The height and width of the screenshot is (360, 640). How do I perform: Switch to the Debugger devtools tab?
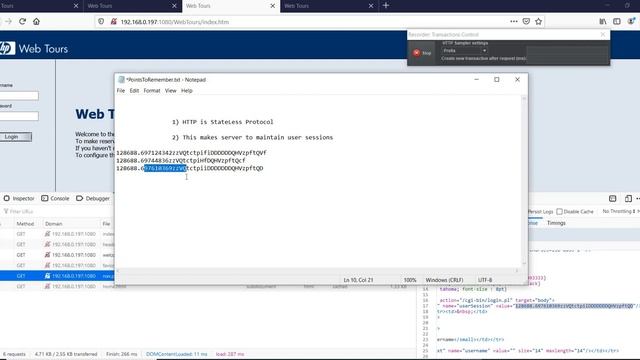pos(93,198)
